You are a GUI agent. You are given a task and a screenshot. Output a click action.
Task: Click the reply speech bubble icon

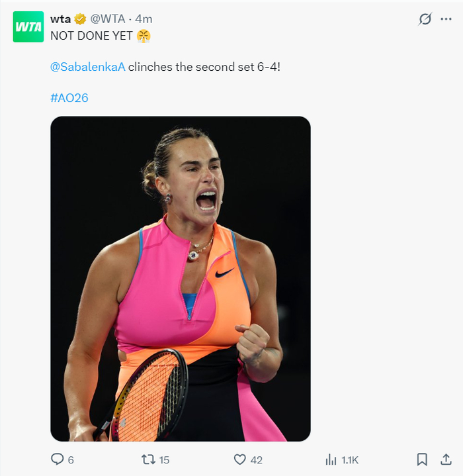(58, 459)
